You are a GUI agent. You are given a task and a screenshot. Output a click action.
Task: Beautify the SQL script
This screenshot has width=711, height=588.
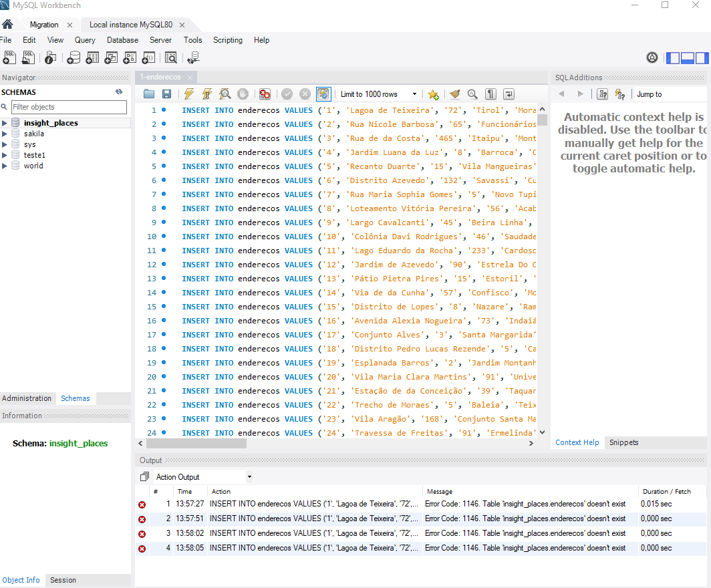click(x=455, y=94)
